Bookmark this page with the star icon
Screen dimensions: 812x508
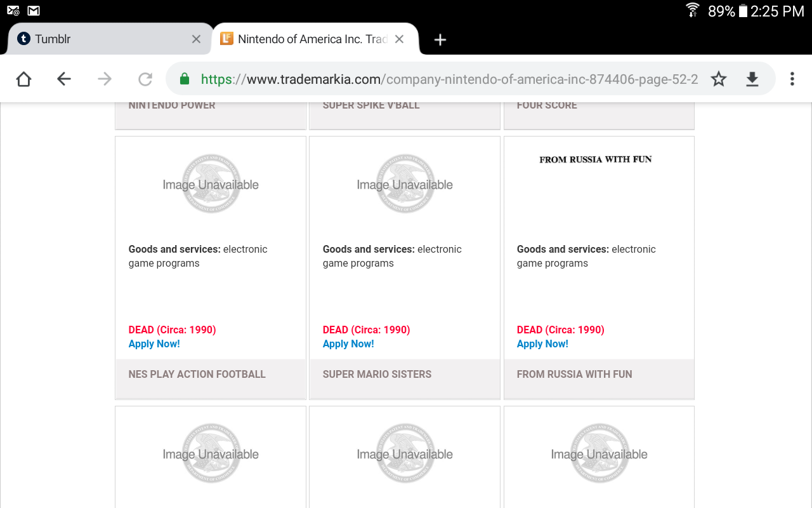pos(719,79)
